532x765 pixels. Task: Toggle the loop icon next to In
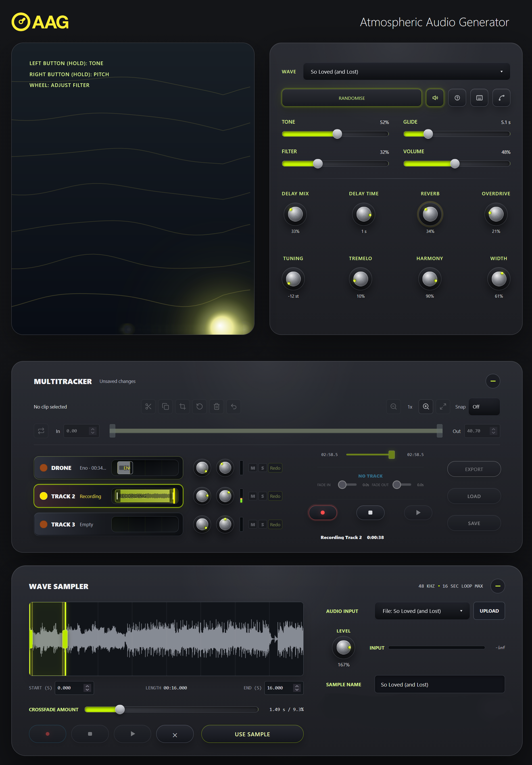point(41,431)
